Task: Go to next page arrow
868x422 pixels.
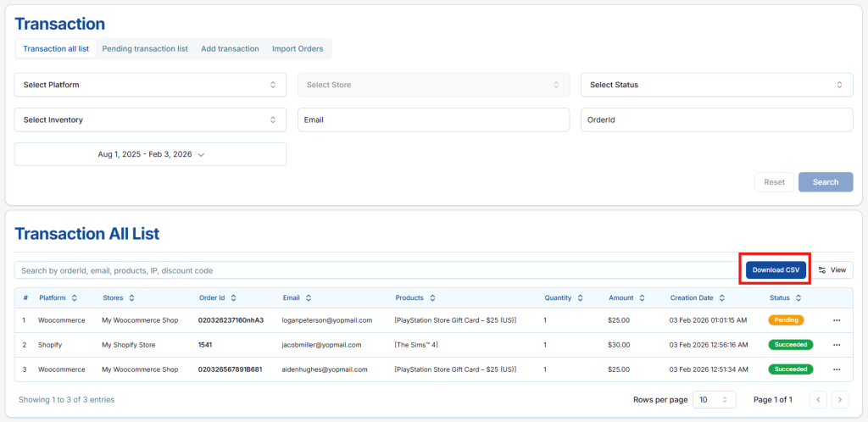Action: click(x=839, y=399)
